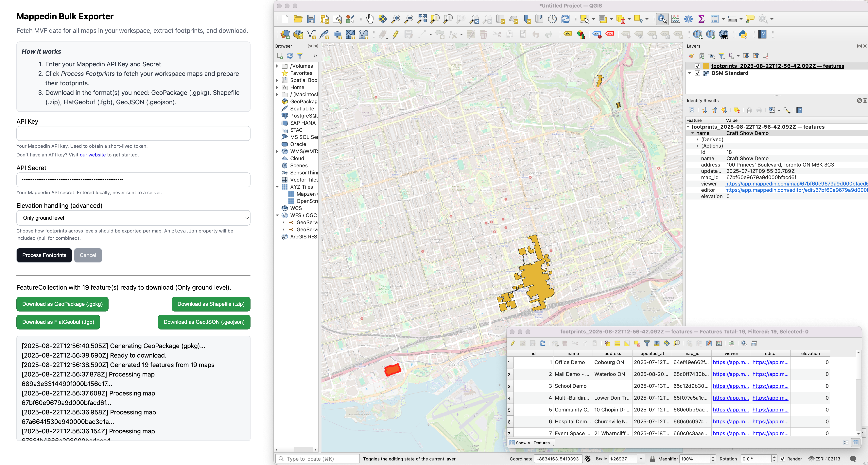Viewport: 868px width, 465px height.
Task: Open viewer link in Identify Results
Action: (x=796, y=184)
